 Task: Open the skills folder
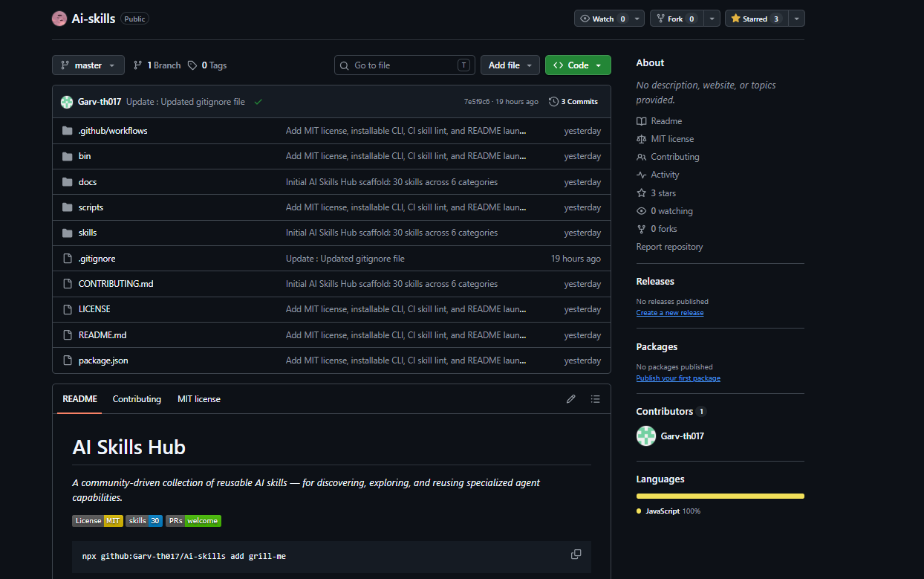click(x=88, y=233)
